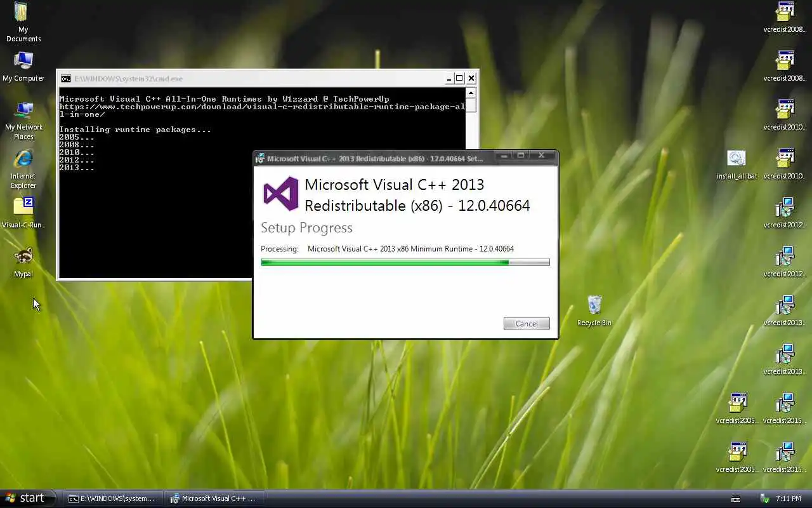Viewport: 812px width, 508px height.
Task: Click the "Processing:" label in the installer
Action: tap(279, 249)
